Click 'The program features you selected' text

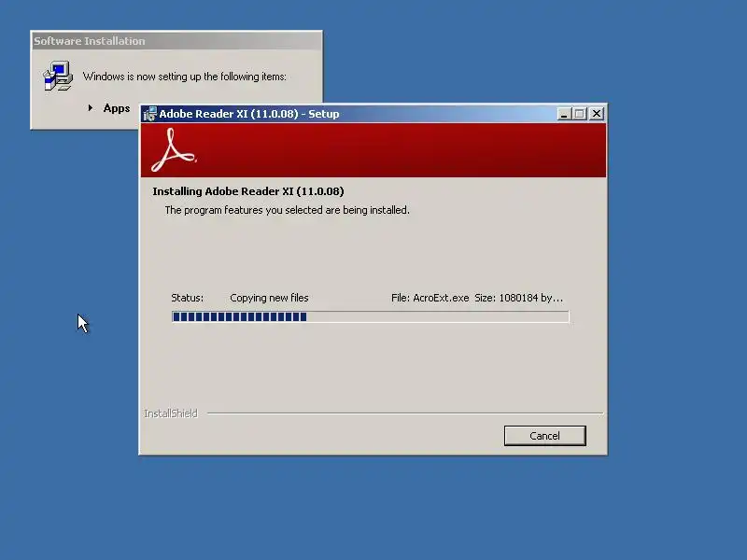pyautogui.click(x=287, y=210)
